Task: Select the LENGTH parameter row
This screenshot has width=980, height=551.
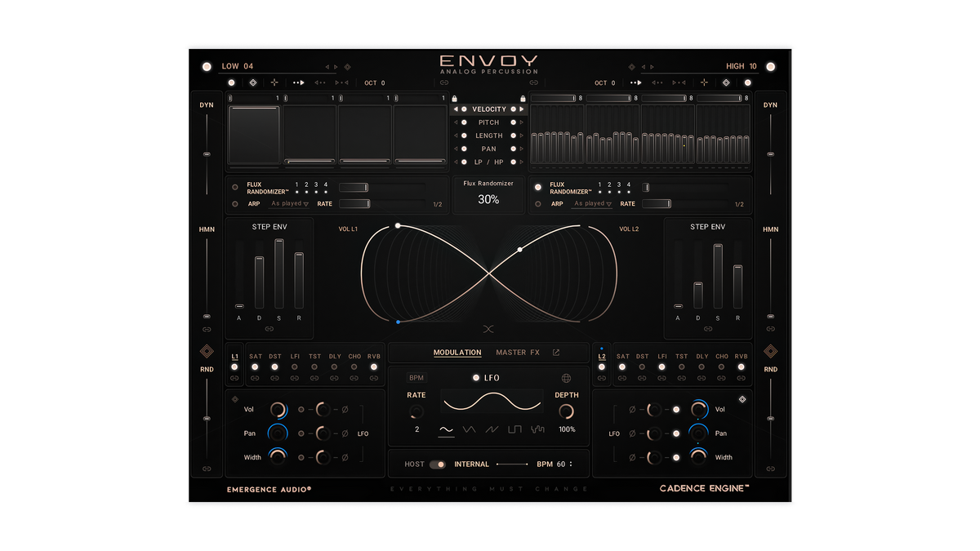Action: tap(489, 136)
